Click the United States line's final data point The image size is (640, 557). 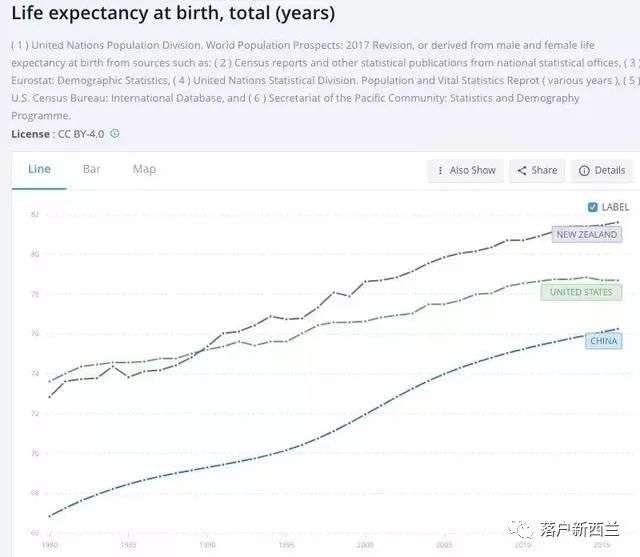point(618,280)
